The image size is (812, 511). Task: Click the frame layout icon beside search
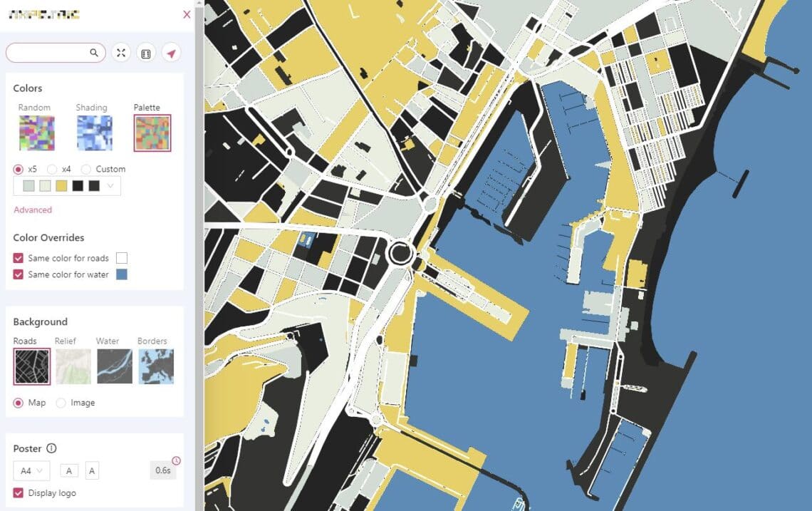click(146, 53)
